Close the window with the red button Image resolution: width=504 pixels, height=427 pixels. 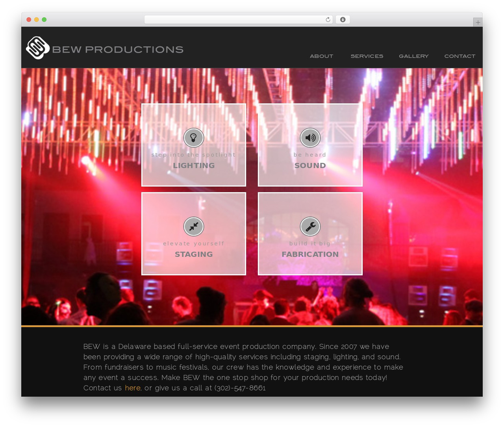coord(29,20)
